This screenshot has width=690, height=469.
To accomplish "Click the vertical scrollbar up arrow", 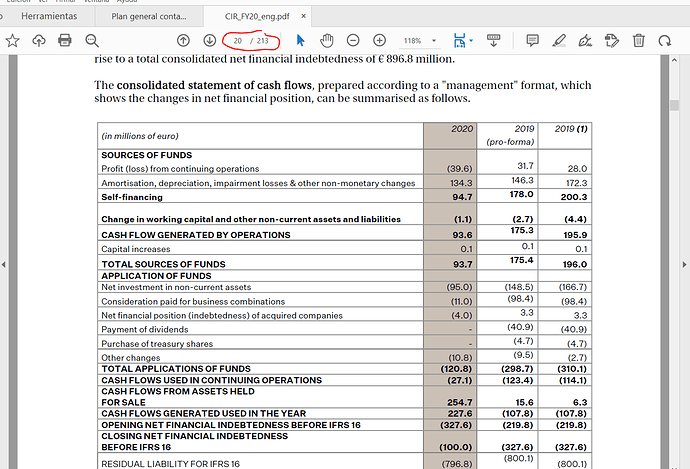I will (674, 60).
